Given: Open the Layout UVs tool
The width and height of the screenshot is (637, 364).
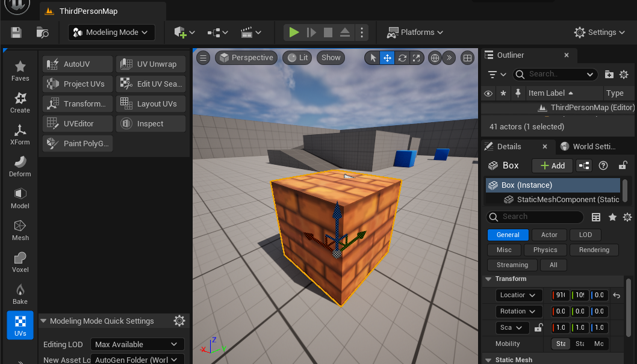Looking at the screenshot, I should [151, 104].
